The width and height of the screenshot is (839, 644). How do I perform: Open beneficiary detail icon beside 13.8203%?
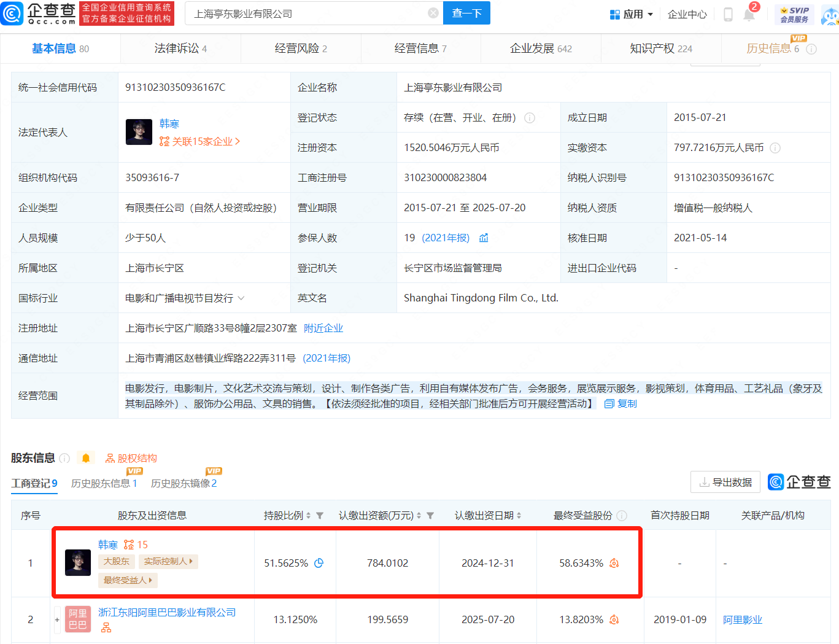tap(614, 619)
